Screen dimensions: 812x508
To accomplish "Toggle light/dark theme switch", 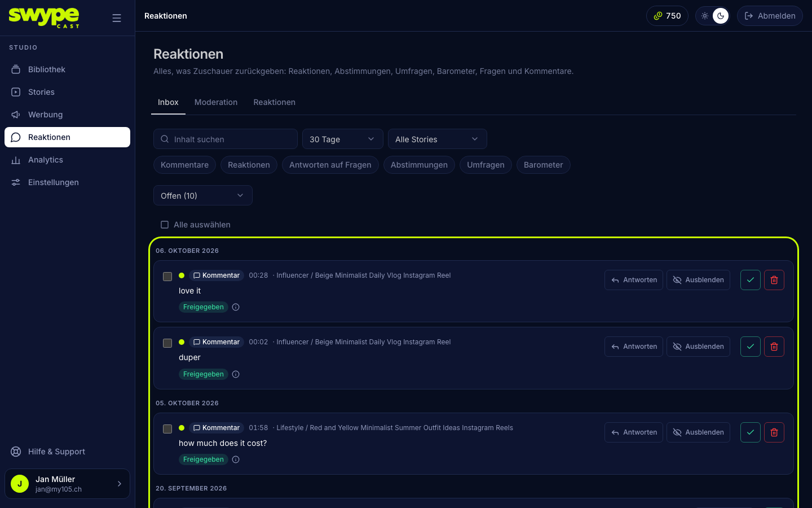I will tap(713, 16).
